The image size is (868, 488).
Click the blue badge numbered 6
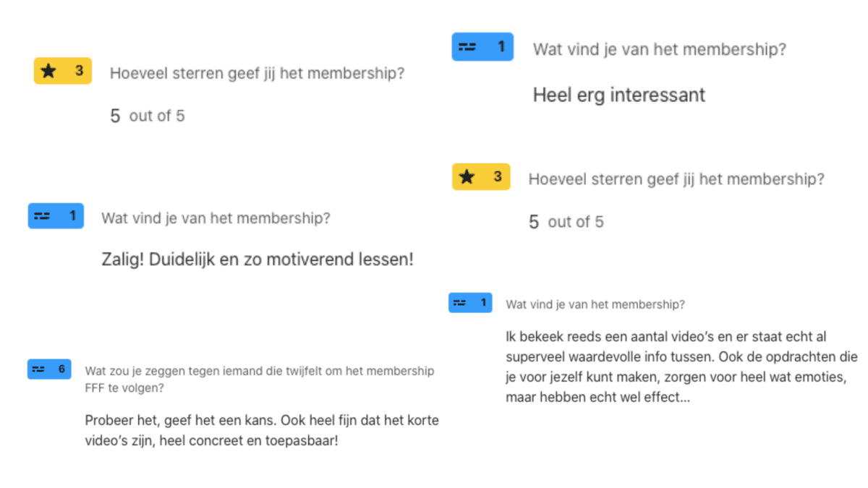pyautogui.click(x=49, y=369)
